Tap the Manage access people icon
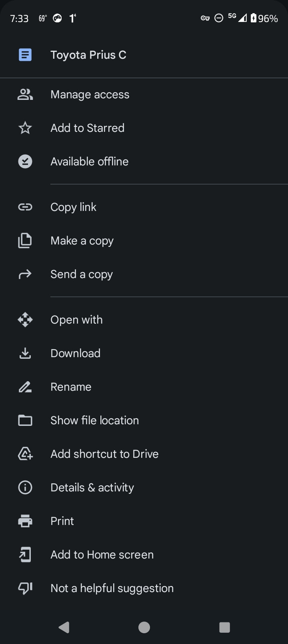The image size is (288, 644). click(25, 94)
